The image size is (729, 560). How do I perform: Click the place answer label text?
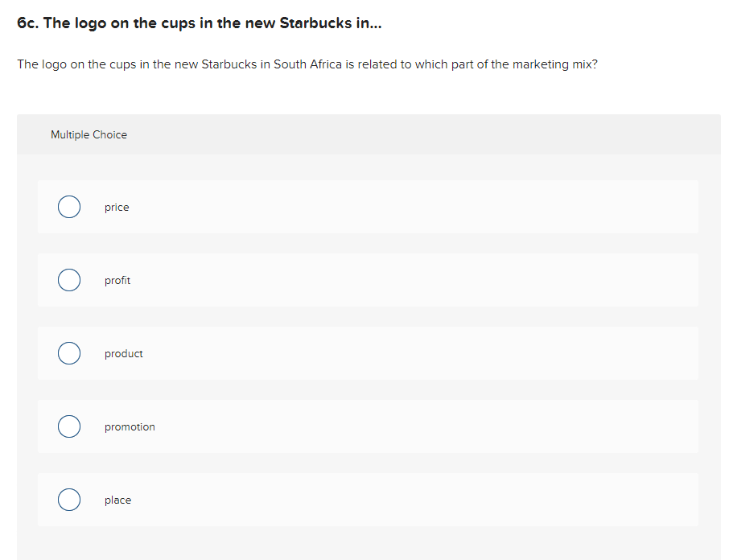tap(117, 500)
